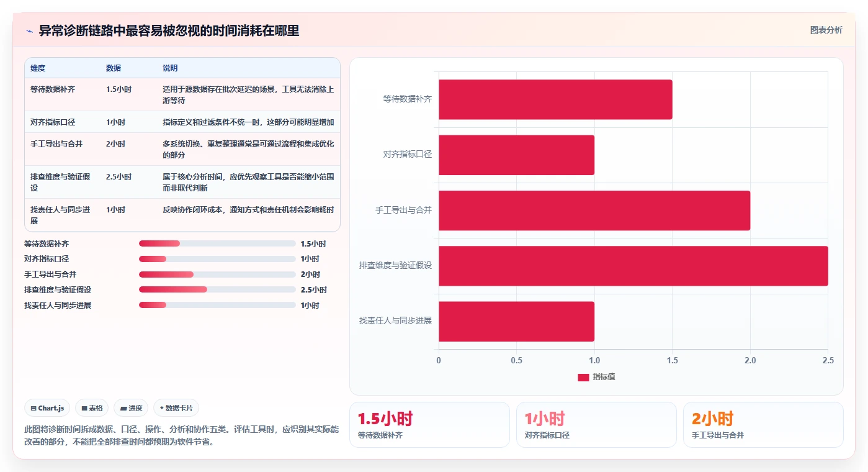Click the 对齐指标口径 table row name
Image resolution: width=868 pixels, height=472 pixels.
pyautogui.click(x=53, y=122)
